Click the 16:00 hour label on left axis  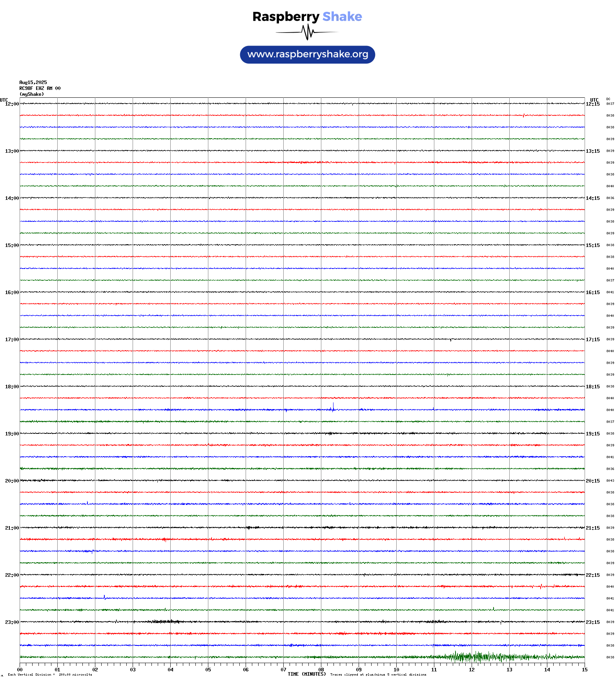click(x=12, y=292)
